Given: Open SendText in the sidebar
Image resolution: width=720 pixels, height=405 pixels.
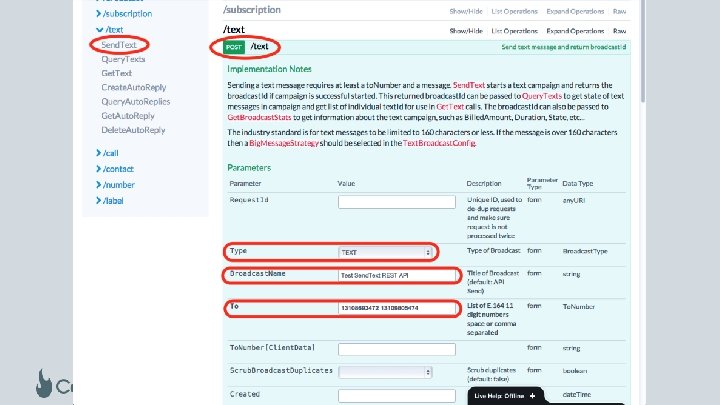Looking at the screenshot, I should pyautogui.click(x=119, y=45).
